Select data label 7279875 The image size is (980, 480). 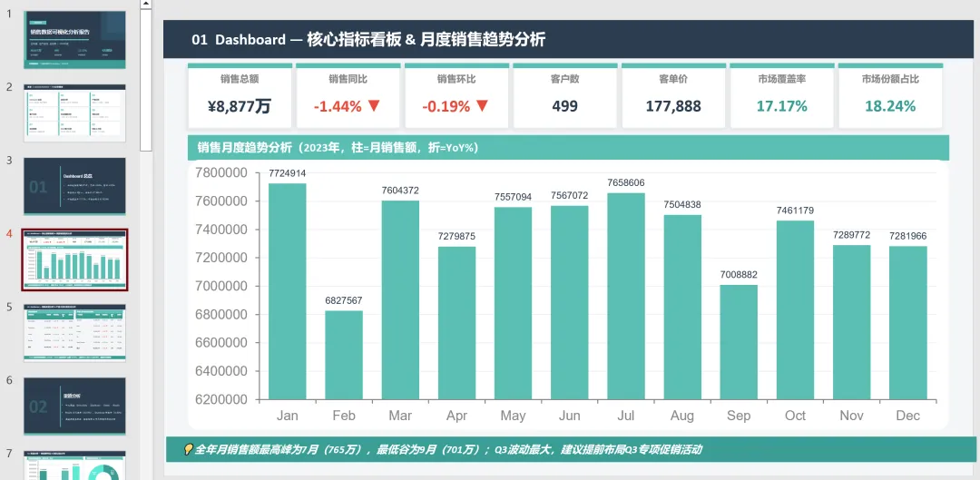click(x=456, y=236)
